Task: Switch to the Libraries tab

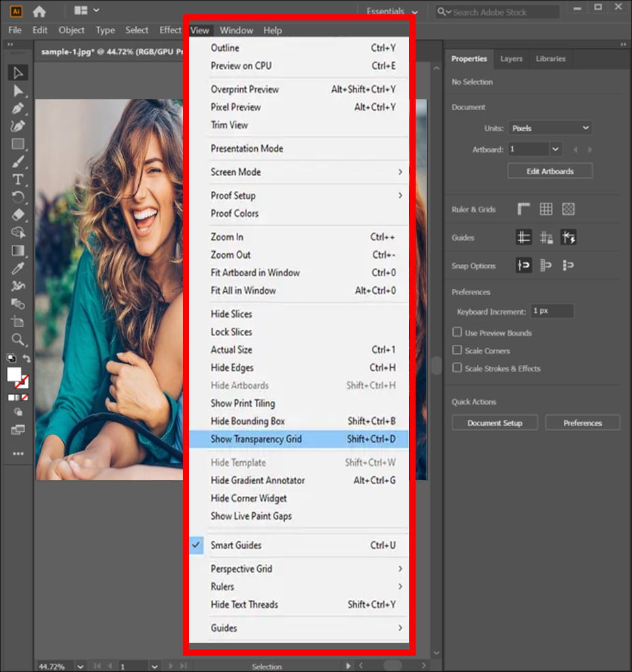Action: coord(550,58)
